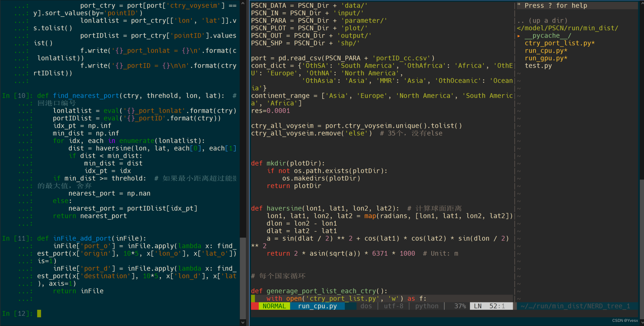Click the 37% position indicator

pos(460,306)
